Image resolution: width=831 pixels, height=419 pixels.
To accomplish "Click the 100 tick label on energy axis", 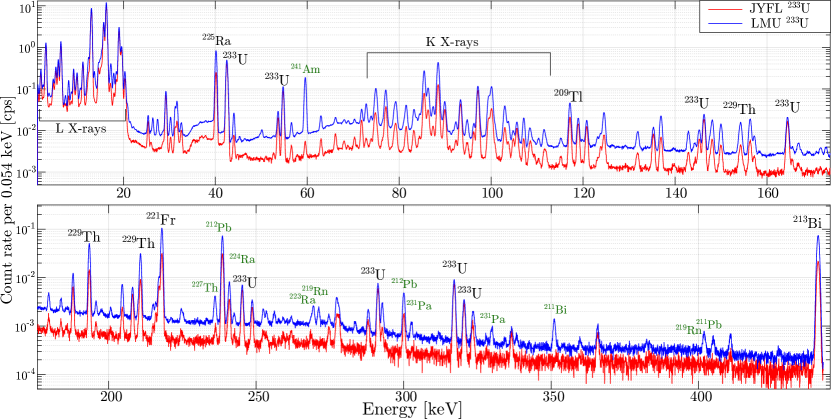I will 491,194.
